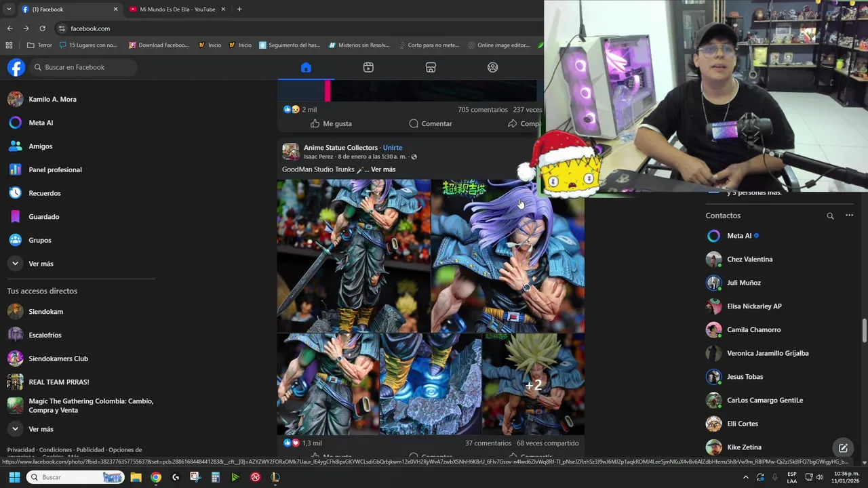Open a new browser tab
Viewport: 868px width, 488px height.
pyautogui.click(x=239, y=9)
